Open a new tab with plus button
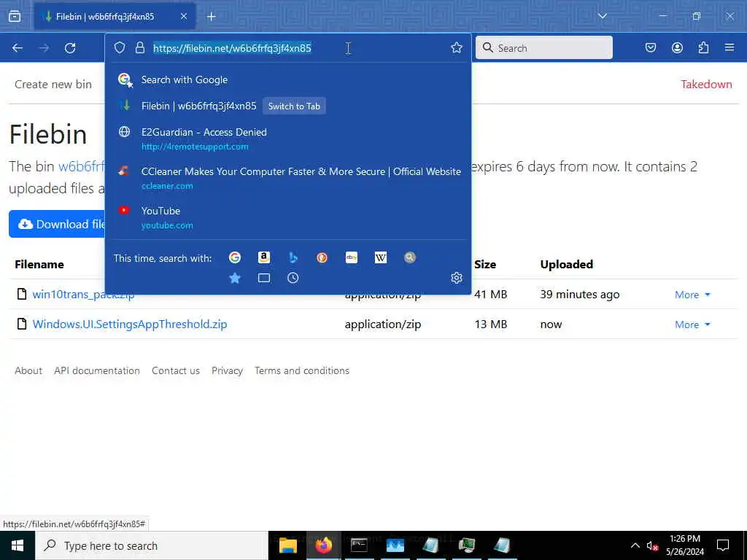 point(212,17)
